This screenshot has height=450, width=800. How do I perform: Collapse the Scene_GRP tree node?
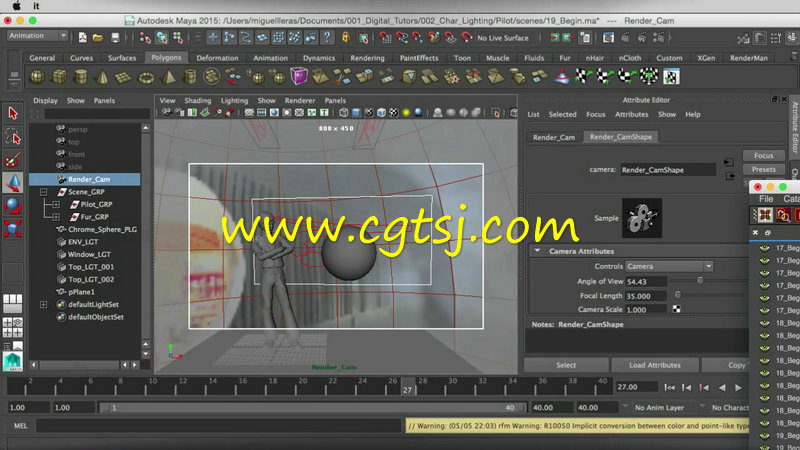tap(43, 192)
